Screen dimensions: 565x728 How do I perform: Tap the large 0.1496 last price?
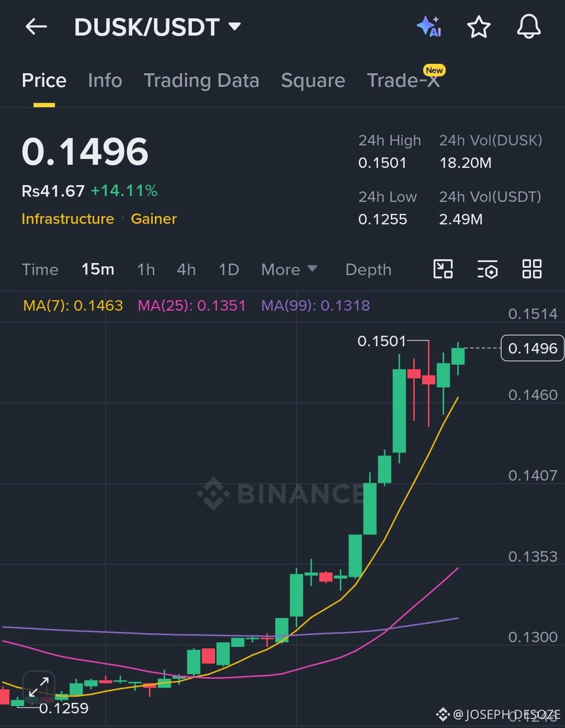(x=85, y=152)
